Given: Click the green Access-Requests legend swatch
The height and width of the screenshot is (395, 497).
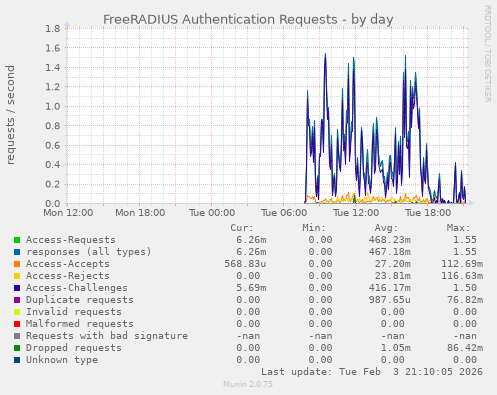Looking at the screenshot, I should (17, 240).
